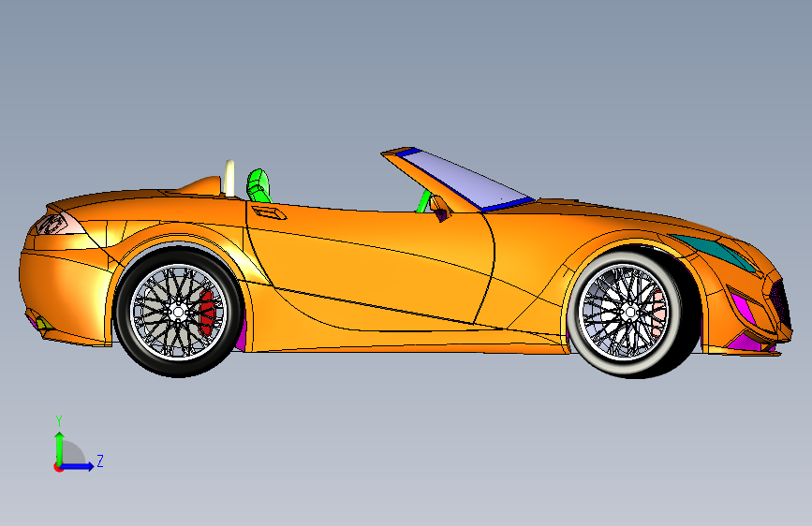This screenshot has width=812, height=526.
Task: Select the rear wheel rim with red caliper
Action: (x=178, y=312)
